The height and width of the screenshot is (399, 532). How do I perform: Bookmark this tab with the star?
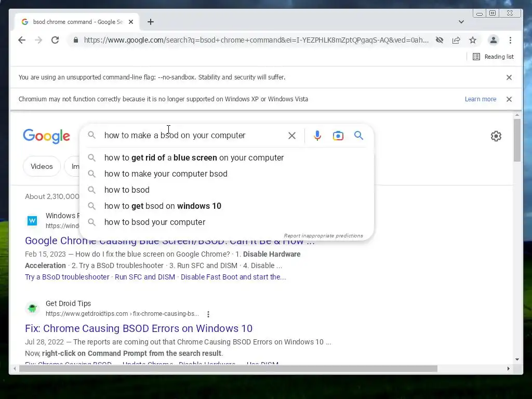(473, 40)
